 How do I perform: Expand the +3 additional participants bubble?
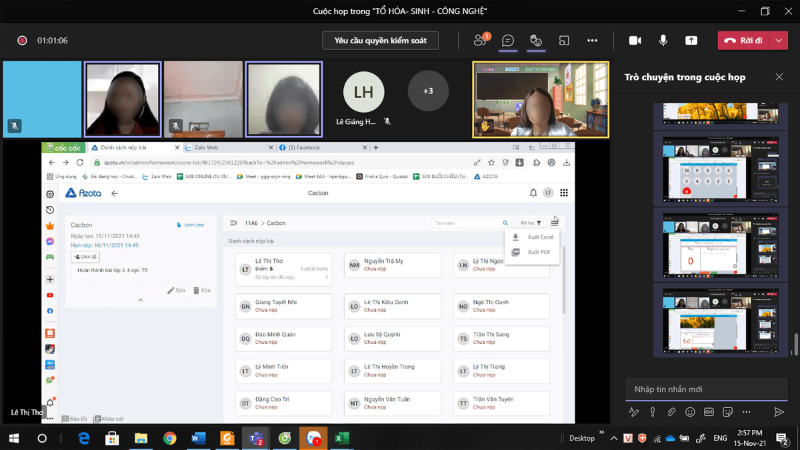click(x=428, y=91)
